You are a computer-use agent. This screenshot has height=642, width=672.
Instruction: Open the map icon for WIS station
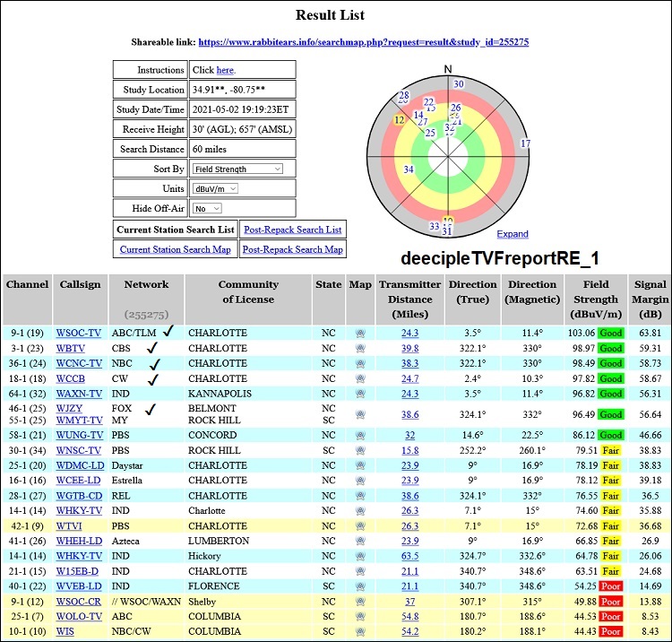click(x=359, y=632)
